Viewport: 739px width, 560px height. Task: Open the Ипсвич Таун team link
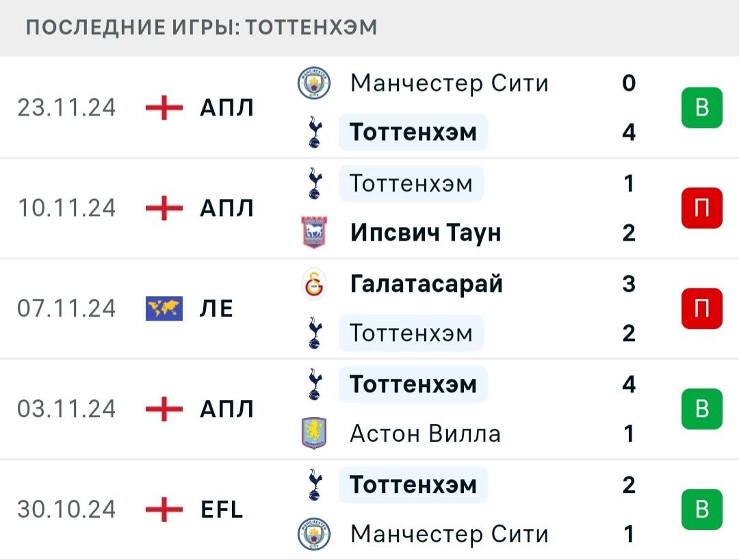click(x=426, y=232)
